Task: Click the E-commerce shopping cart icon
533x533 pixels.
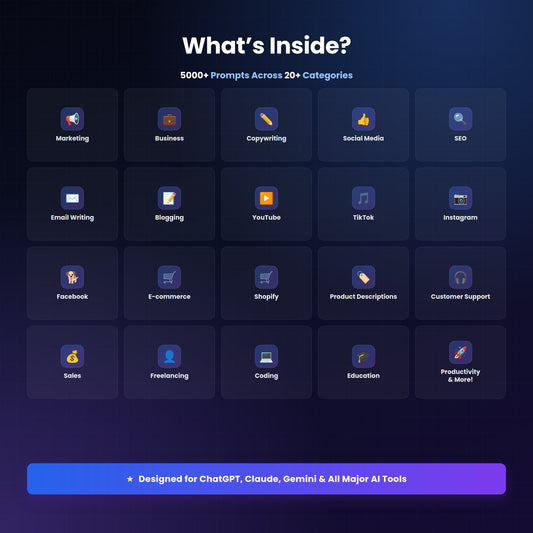Action: click(169, 277)
